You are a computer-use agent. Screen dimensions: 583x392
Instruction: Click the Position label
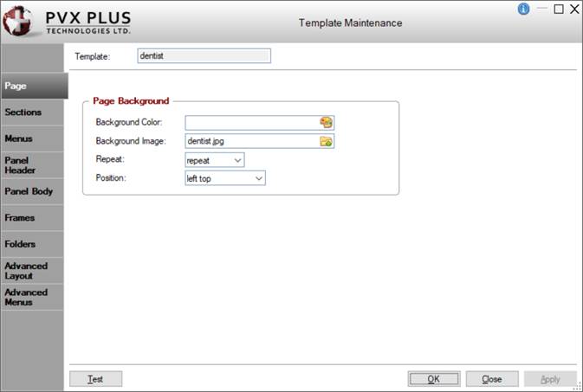point(111,177)
